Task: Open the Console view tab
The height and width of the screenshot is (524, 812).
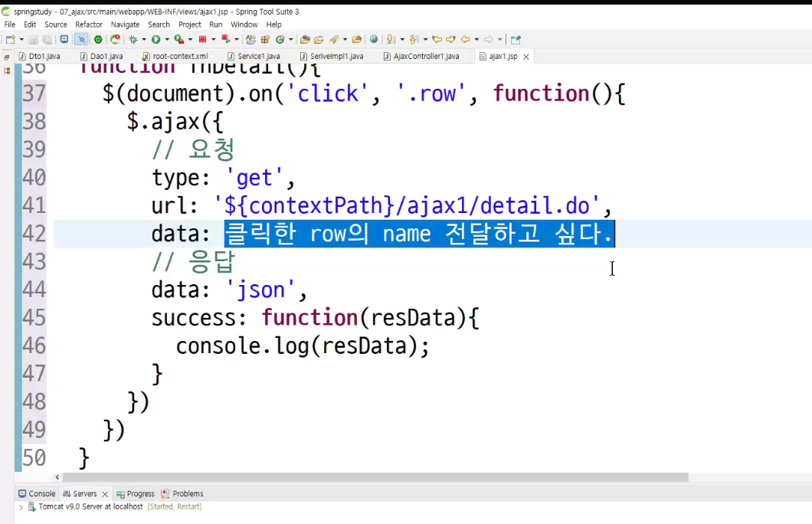Action: coord(37,493)
